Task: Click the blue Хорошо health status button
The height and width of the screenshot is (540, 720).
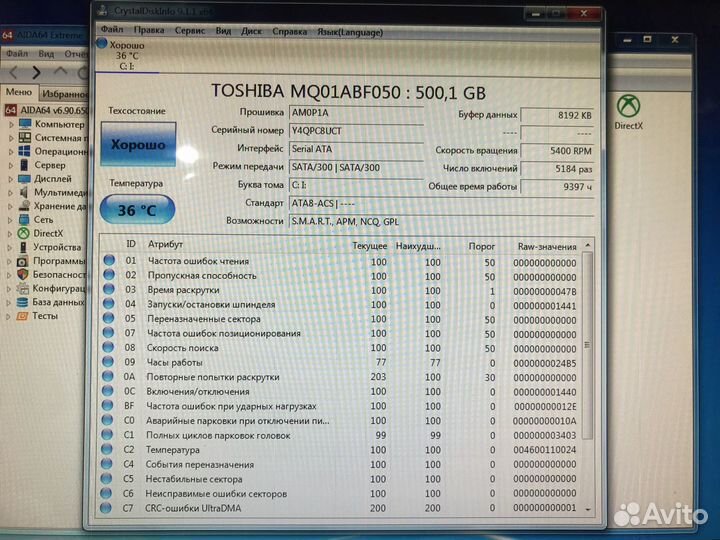Action: pyautogui.click(x=137, y=145)
